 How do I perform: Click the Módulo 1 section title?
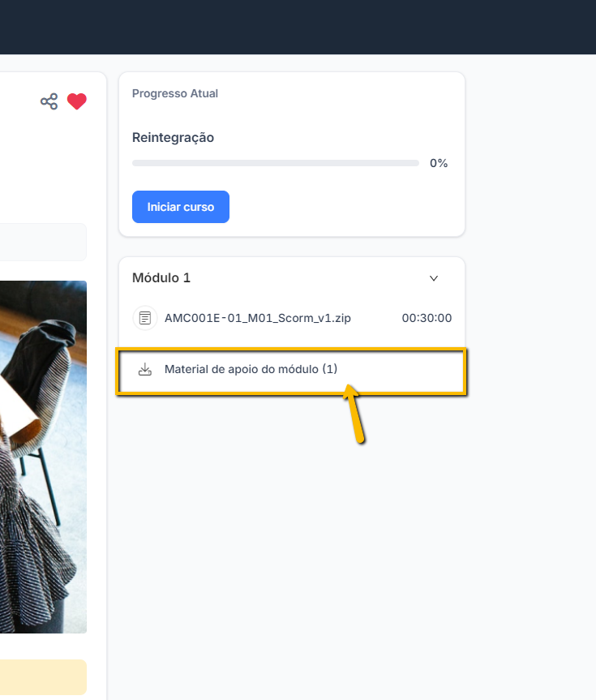click(161, 277)
